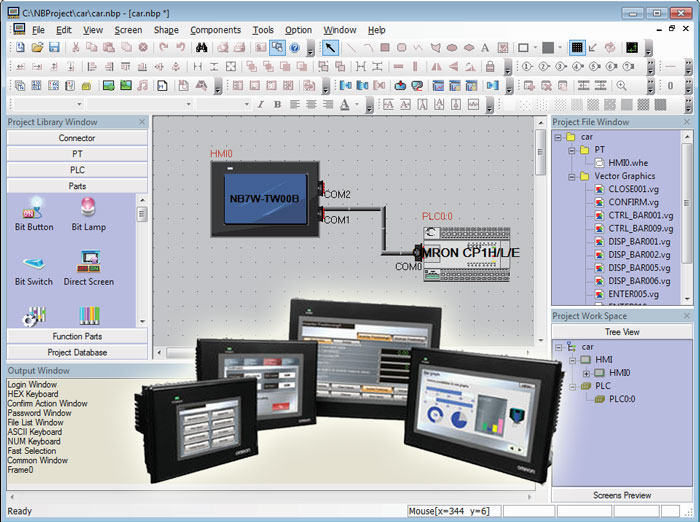Screen dimensions: 700x522
Task: Toggle center text alignment
Action: tap(311, 104)
